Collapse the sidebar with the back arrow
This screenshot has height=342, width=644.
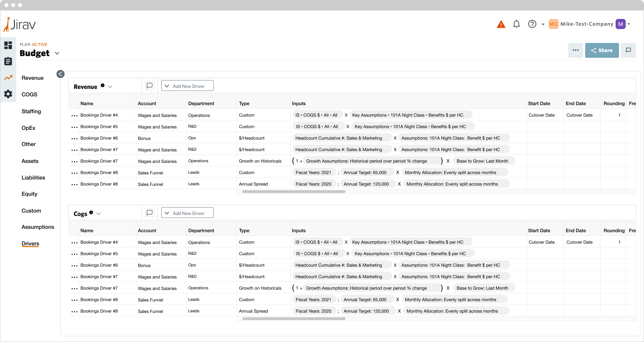coord(61,74)
